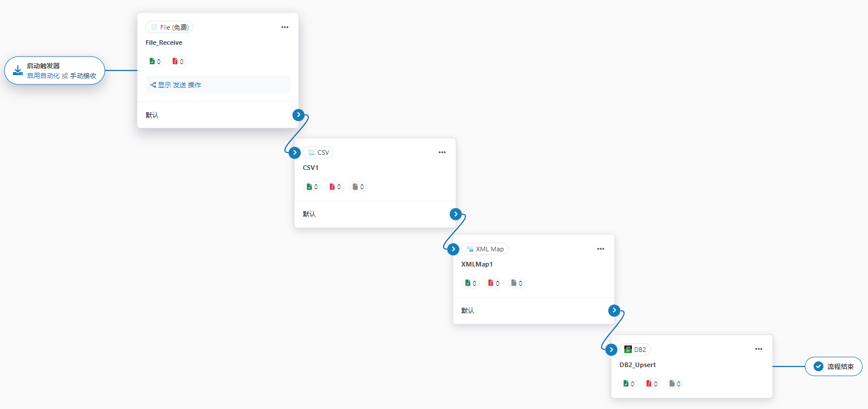
Task: Click the XMLMap1 gray file count icon
Action: pos(514,283)
